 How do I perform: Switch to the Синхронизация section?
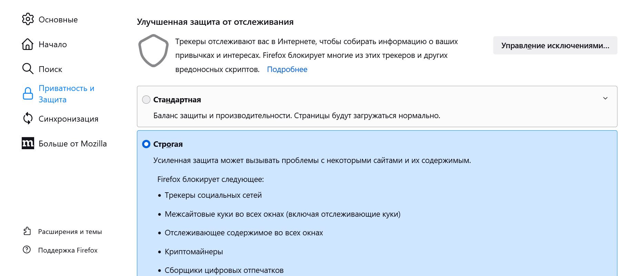pos(68,119)
